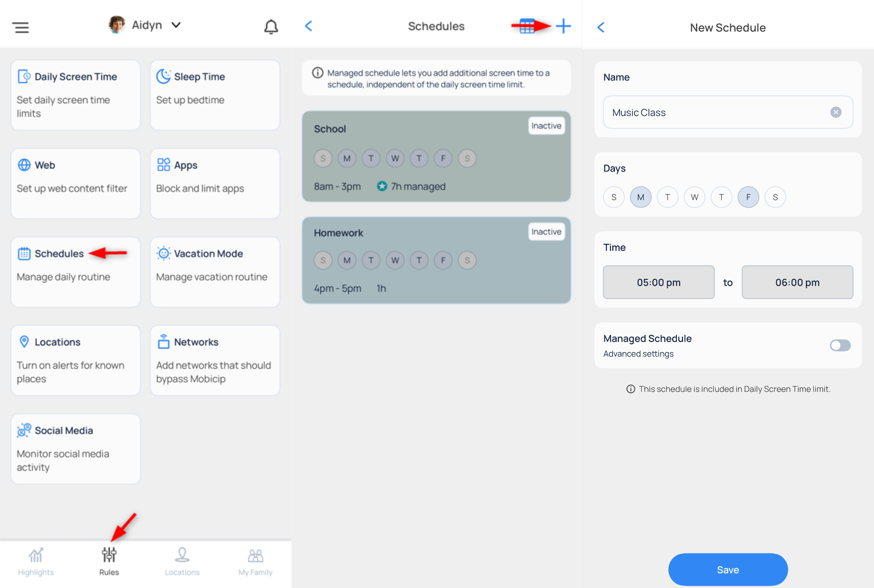This screenshot has width=874, height=588.
Task: Toggle Monday in New Schedule days
Action: [641, 197]
